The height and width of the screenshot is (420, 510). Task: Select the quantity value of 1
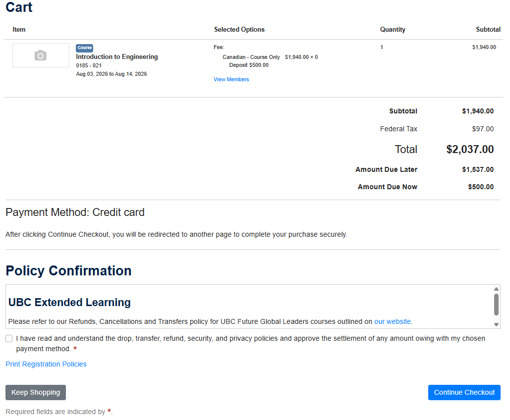pos(381,47)
